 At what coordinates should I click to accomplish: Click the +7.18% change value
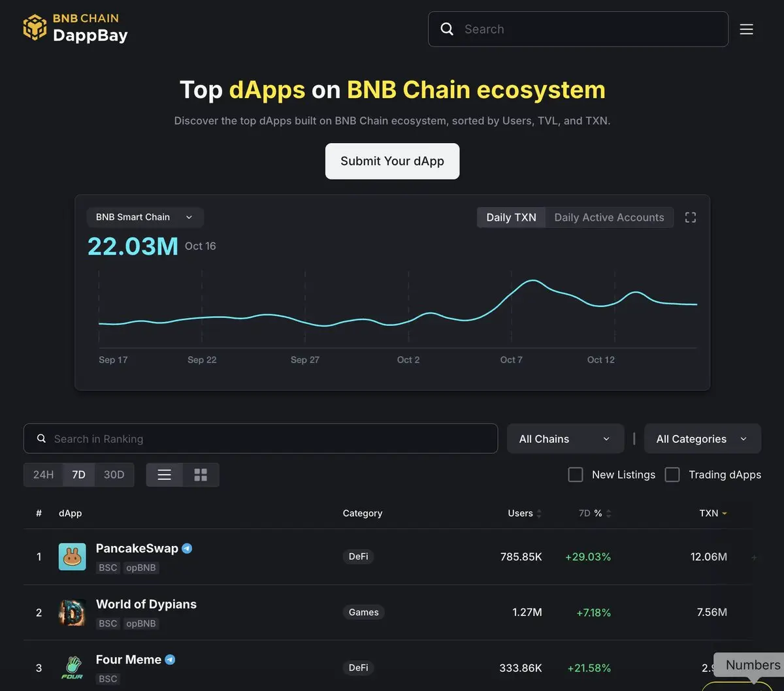pyautogui.click(x=594, y=613)
